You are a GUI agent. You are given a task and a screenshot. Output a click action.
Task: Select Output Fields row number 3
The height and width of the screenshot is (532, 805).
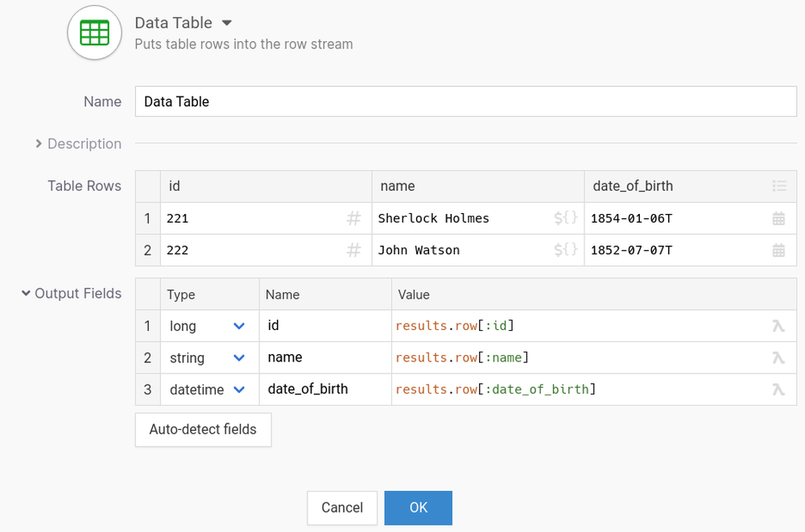[148, 390]
